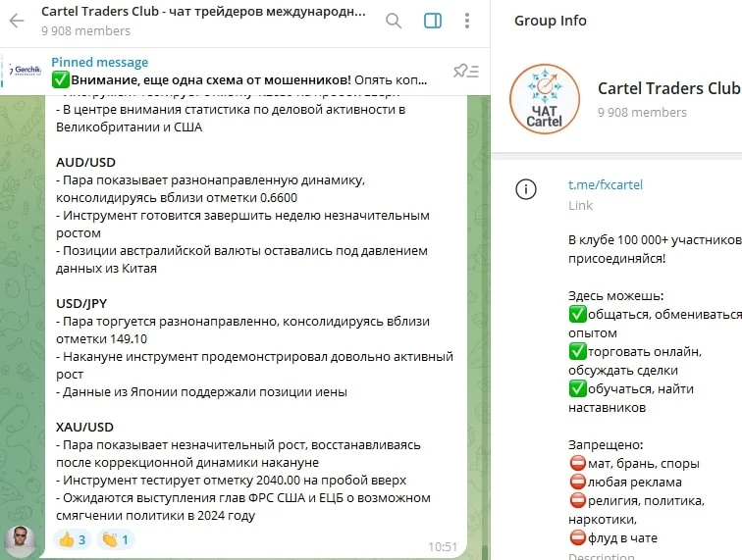Open the three-dot more options menu

[467, 21]
